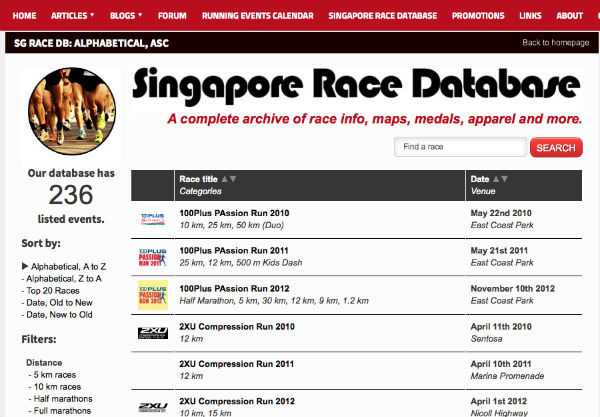Open 2XU Compression Run 2011 race title
The width and height of the screenshot is (600, 417).
236,364
